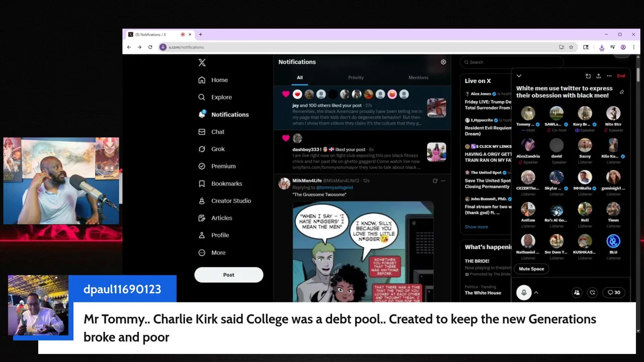Click the Post button
644x362 pixels.
point(229,275)
